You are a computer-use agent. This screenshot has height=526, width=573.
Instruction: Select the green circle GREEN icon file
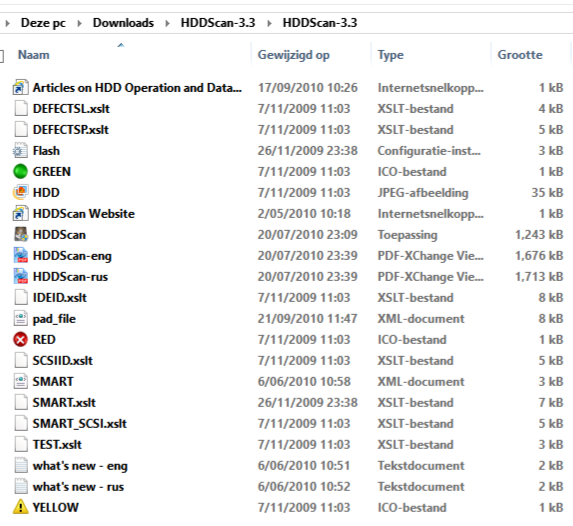point(20,171)
